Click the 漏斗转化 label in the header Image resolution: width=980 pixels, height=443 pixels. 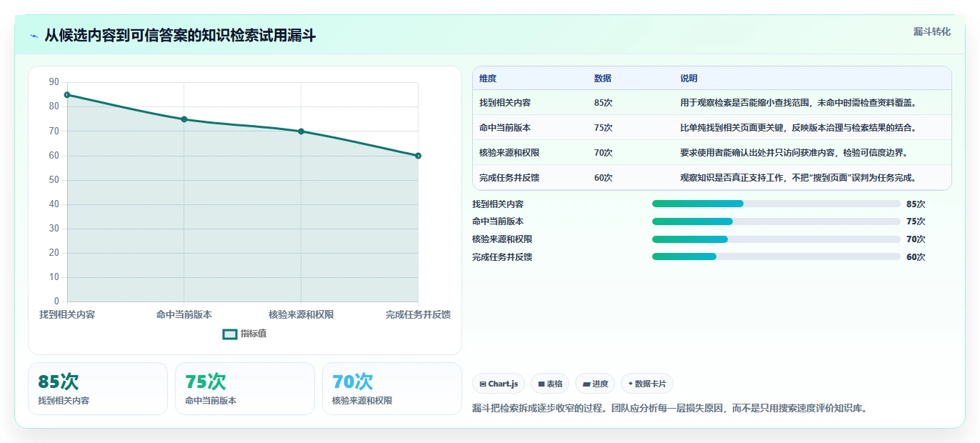click(x=932, y=32)
